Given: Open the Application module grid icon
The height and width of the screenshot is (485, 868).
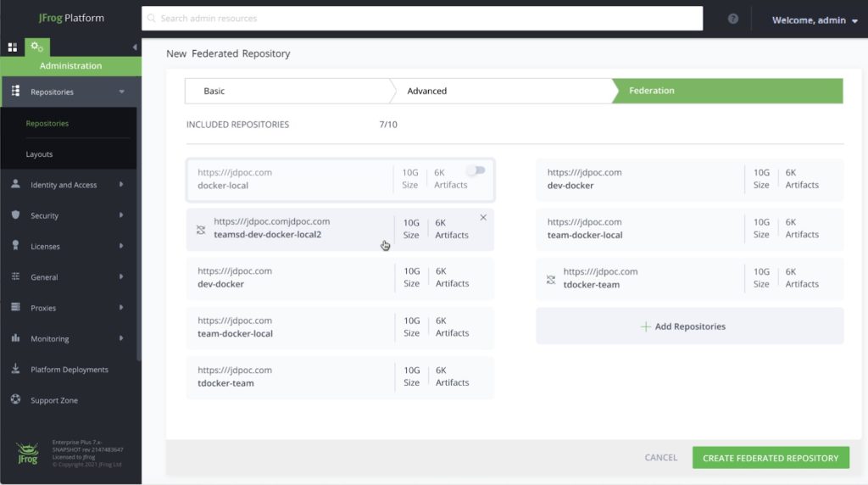Looking at the screenshot, I should (13, 47).
